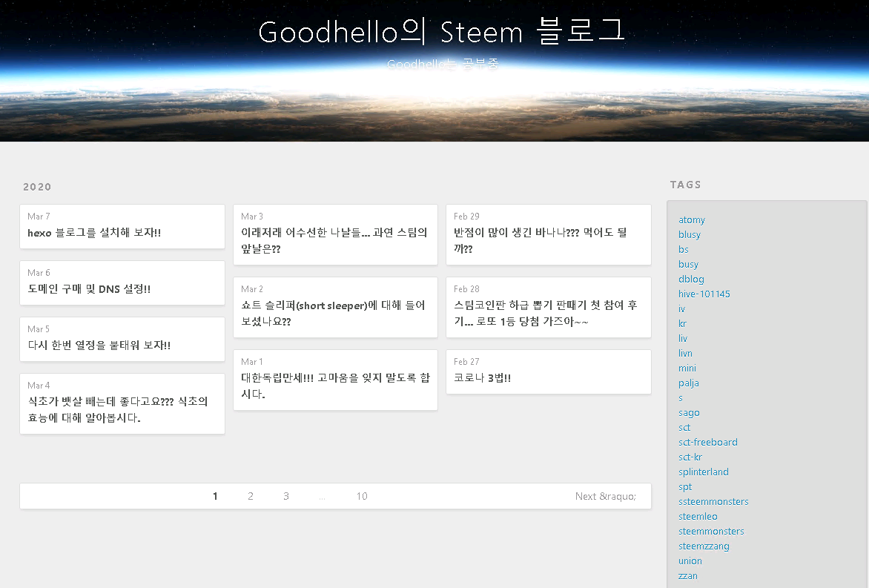This screenshot has width=869, height=588.
Task: Filter by tag atomy
Action: (692, 220)
